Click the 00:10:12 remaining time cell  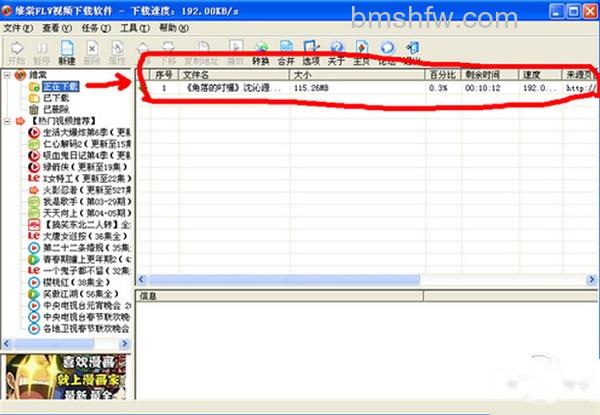tap(483, 88)
